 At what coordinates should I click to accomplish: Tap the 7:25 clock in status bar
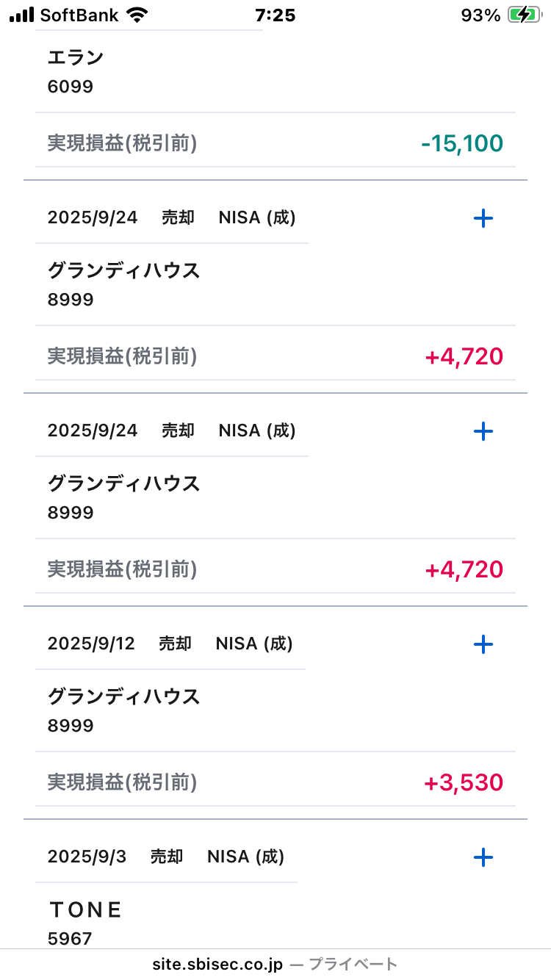pyautogui.click(x=275, y=15)
